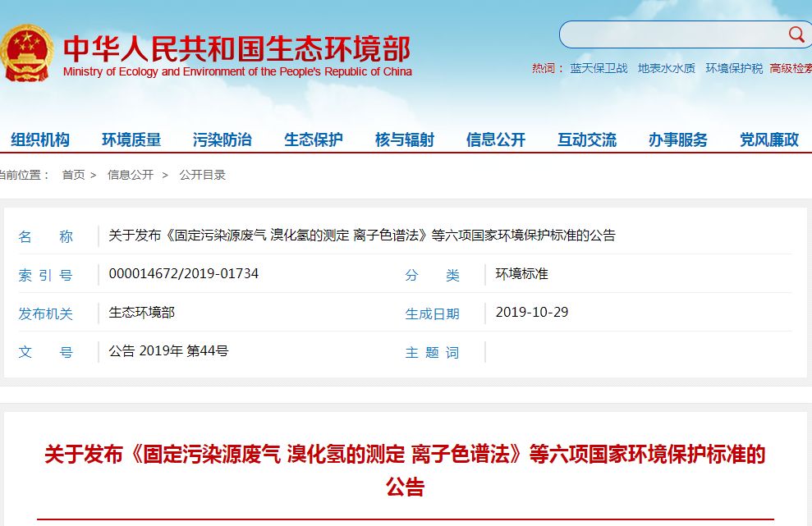The image size is (812, 526).
Task: Click the Chinese ministry name heading
Action: (236, 48)
